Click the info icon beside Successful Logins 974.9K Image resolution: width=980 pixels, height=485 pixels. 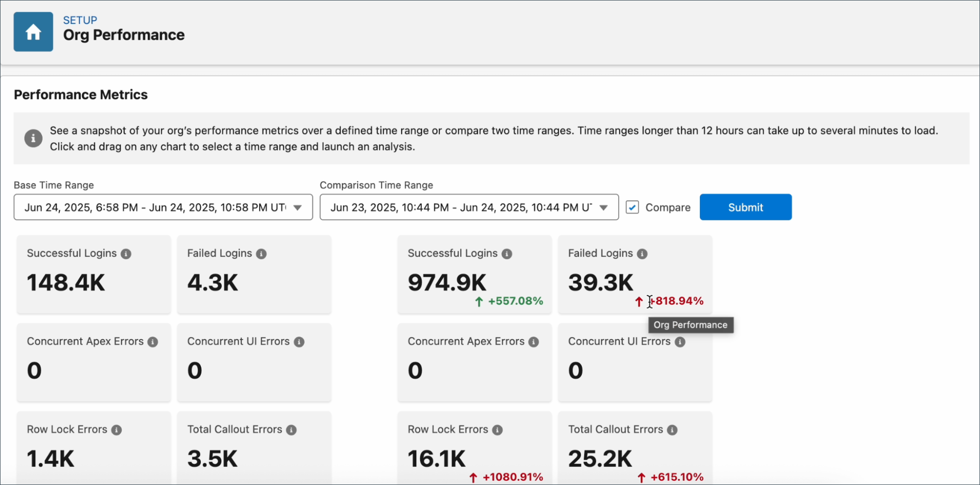pos(507,254)
